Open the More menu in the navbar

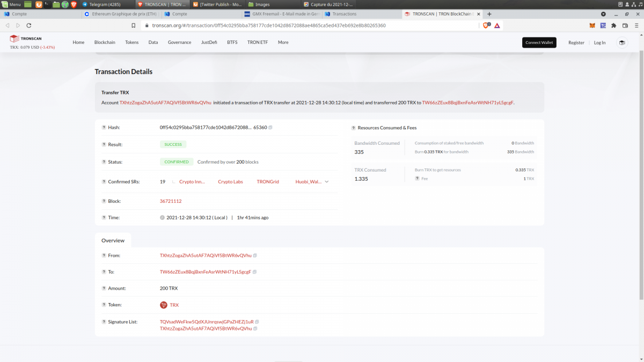pyautogui.click(x=283, y=42)
